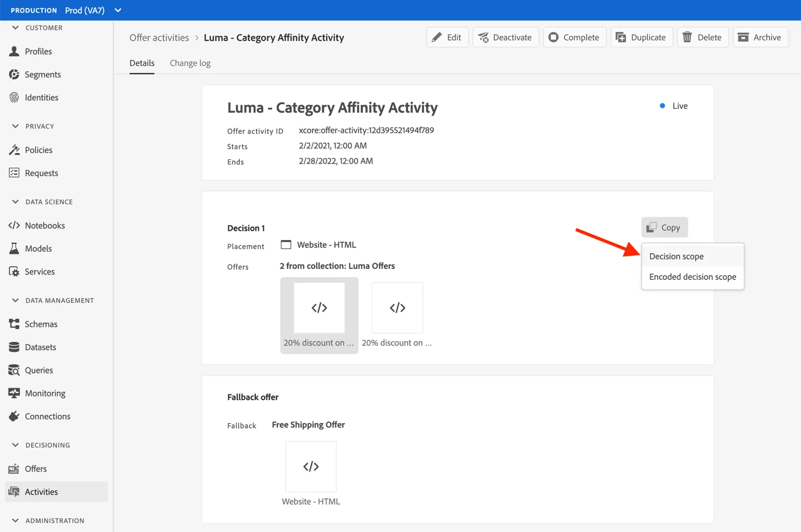
Task: Expand the Administration section chevron
Action: click(15, 521)
